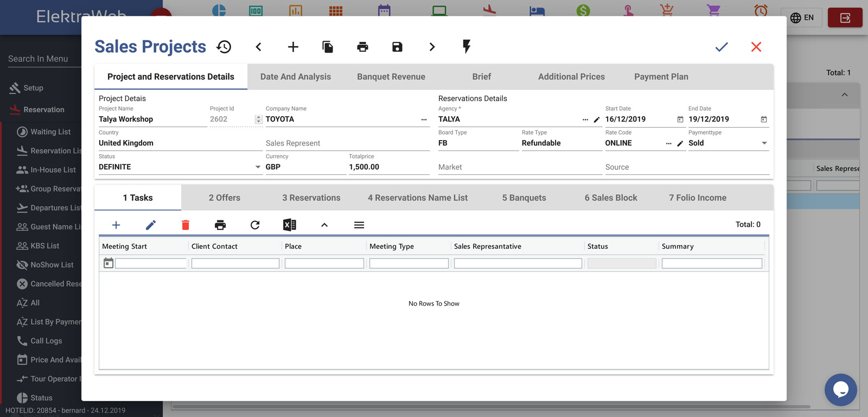Open 5 Banquets sub-tab

pos(524,198)
